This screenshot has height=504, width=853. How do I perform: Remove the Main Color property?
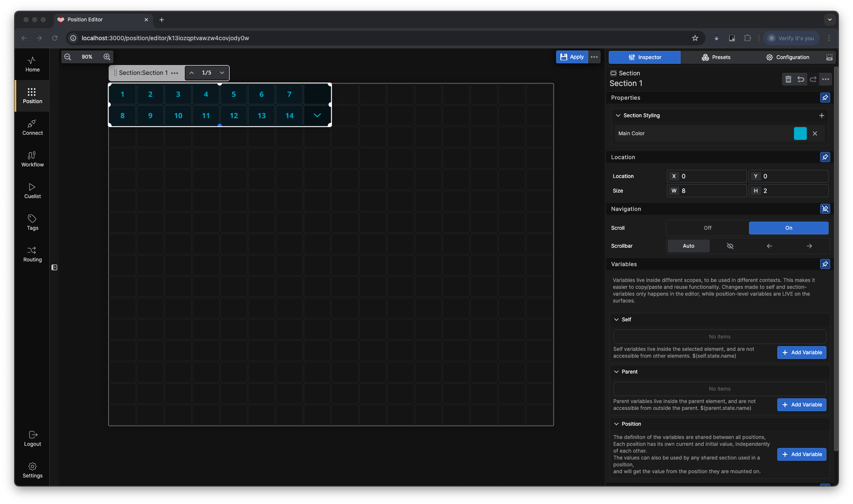pyautogui.click(x=815, y=133)
